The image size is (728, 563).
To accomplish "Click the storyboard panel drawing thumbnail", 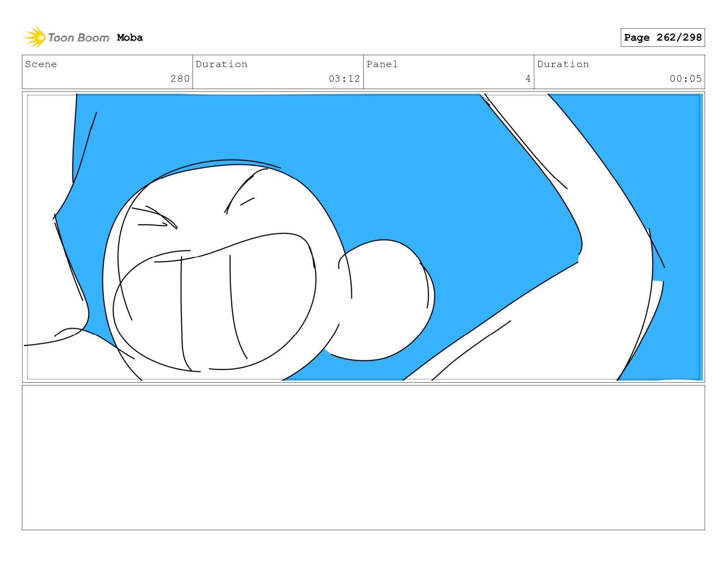I will [364, 237].
